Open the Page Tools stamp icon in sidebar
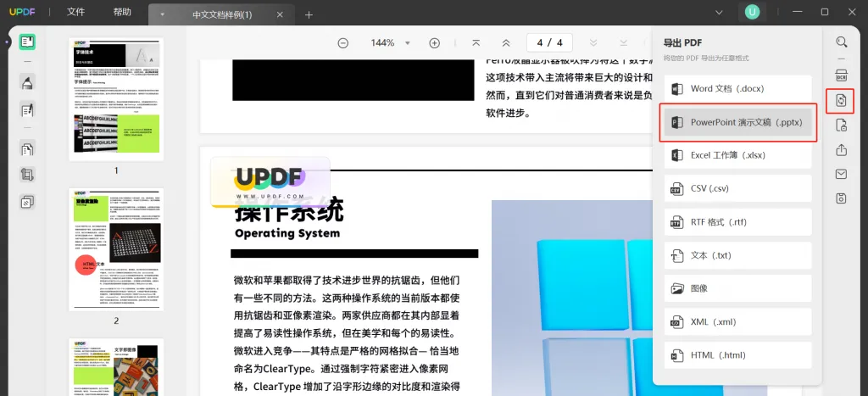Screen dimensions: 868x396 pyautogui.click(x=27, y=202)
